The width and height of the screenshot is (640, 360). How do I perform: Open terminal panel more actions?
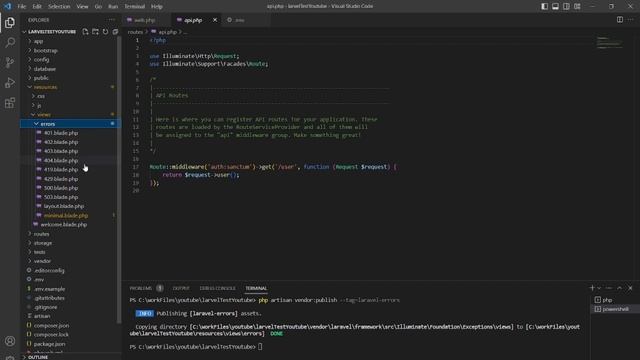pyautogui.click(x=609, y=288)
